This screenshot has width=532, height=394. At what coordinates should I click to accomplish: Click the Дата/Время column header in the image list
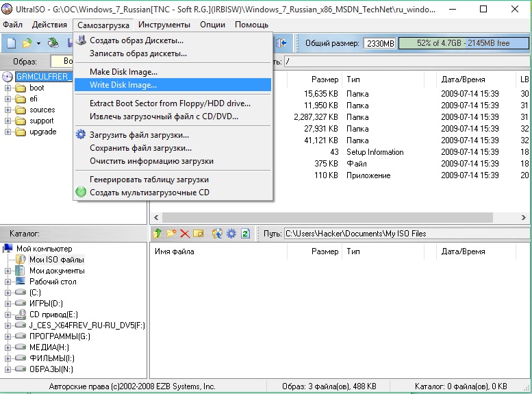[476, 79]
